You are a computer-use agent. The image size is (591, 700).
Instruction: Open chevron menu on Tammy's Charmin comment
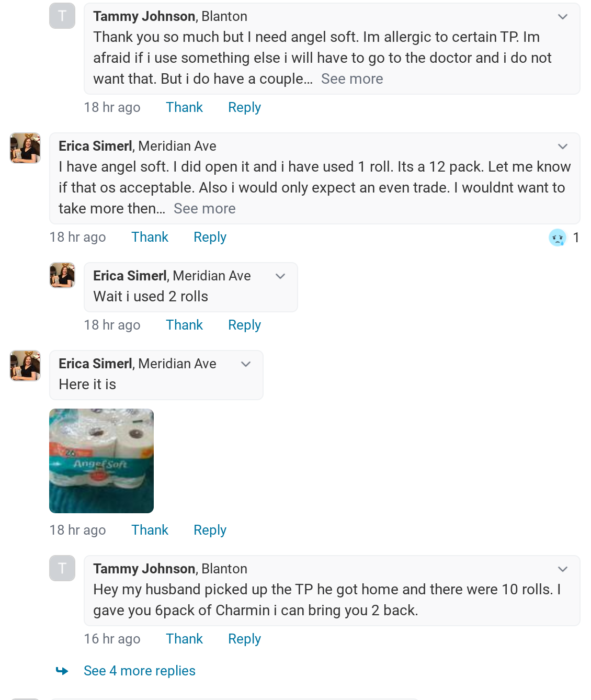coord(563,569)
